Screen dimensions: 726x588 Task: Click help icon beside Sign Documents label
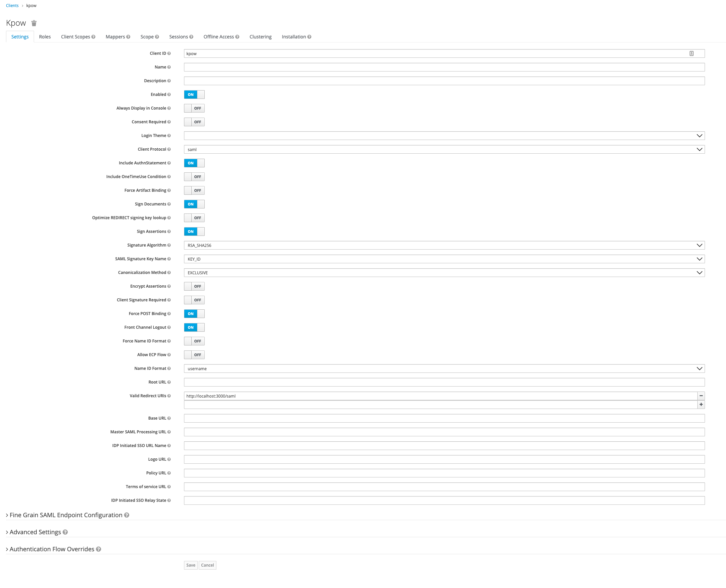coord(169,204)
